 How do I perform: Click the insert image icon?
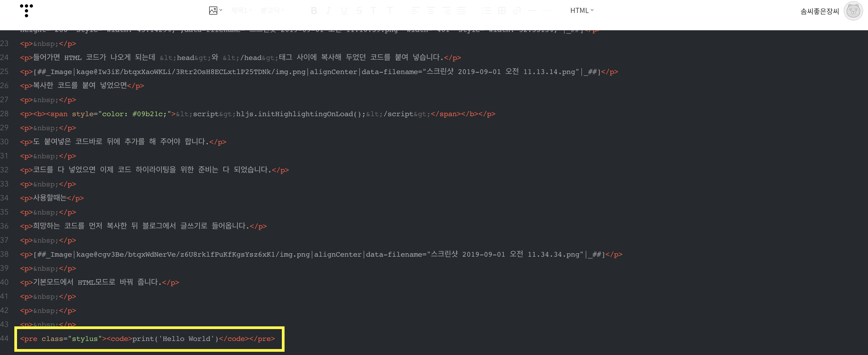pyautogui.click(x=213, y=11)
